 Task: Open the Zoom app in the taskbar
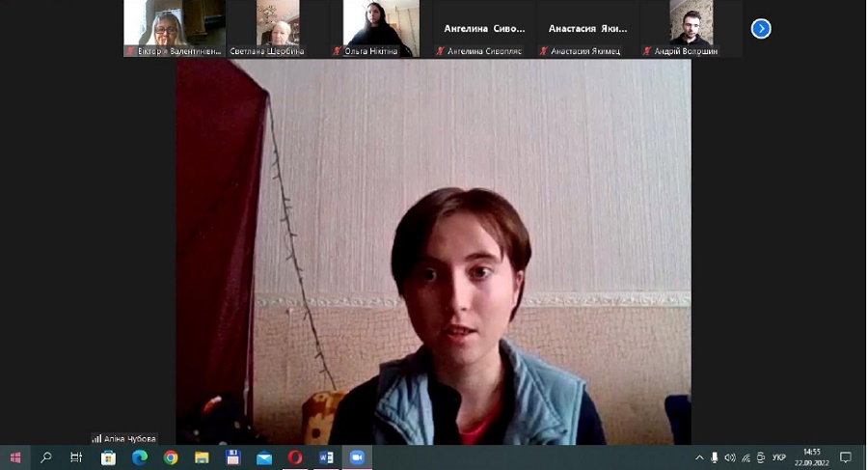[357, 457]
